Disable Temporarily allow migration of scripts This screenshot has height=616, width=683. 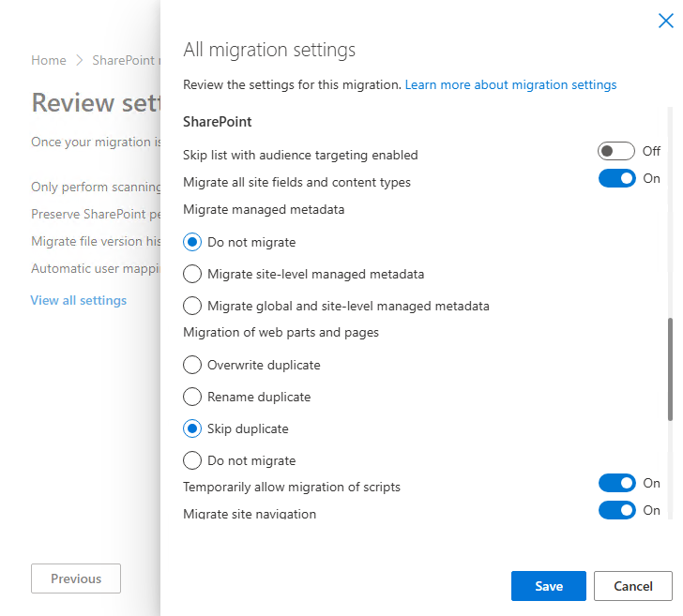[x=616, y=483]
